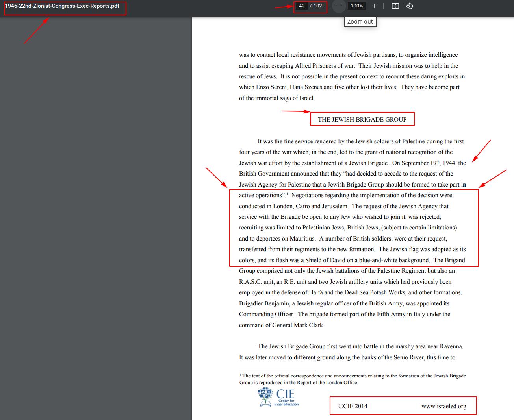The image size is (514, 420).
Task: Click the PDF file name in title bar
Action: (x=62, y=6)
